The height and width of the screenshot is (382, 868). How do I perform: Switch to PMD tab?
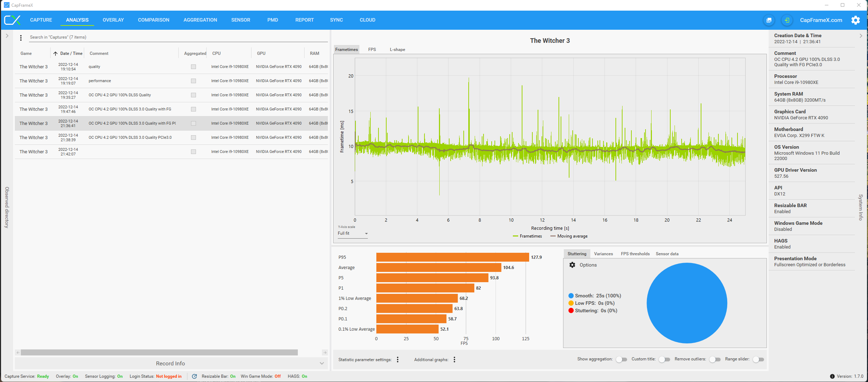point(273,20)
